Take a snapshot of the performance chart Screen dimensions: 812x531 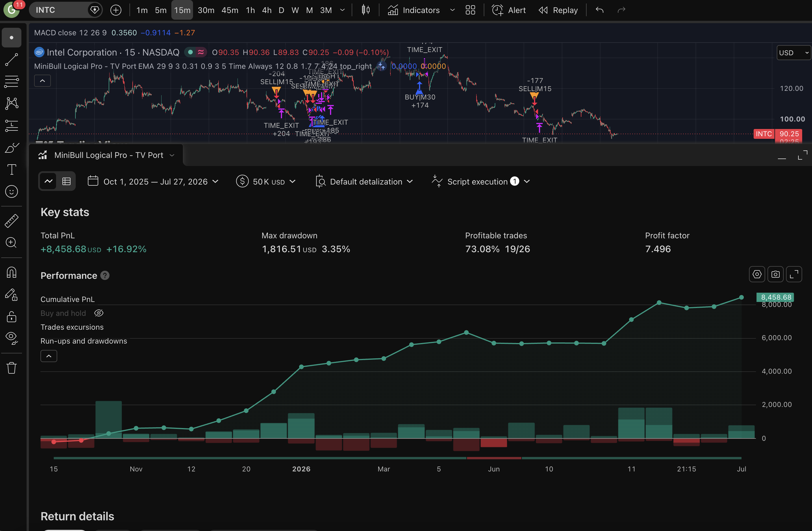click(x=775, y=274)
